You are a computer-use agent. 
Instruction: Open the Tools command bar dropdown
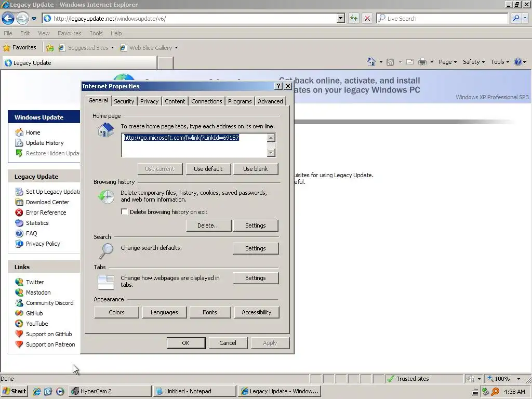tap(500, 62)
